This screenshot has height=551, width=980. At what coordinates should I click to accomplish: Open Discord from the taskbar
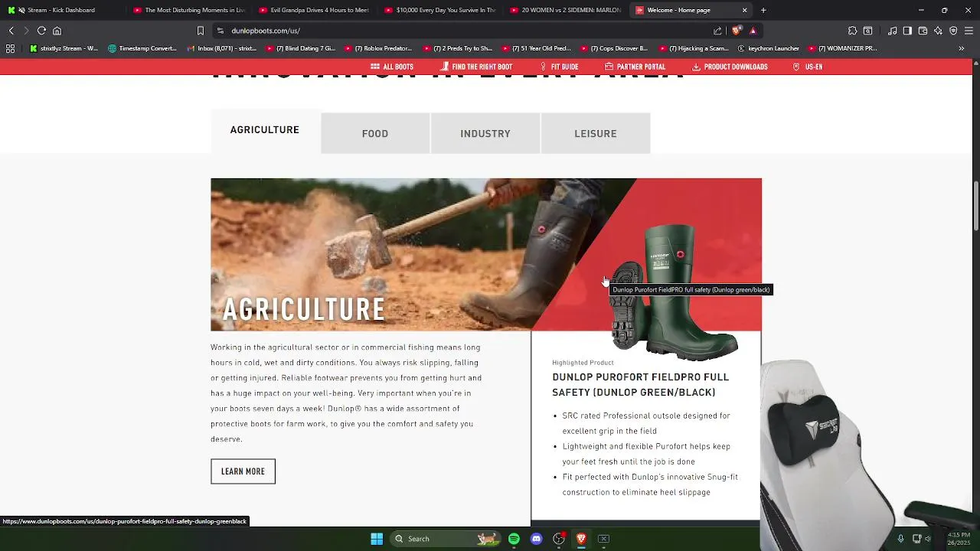coord(536,539)
